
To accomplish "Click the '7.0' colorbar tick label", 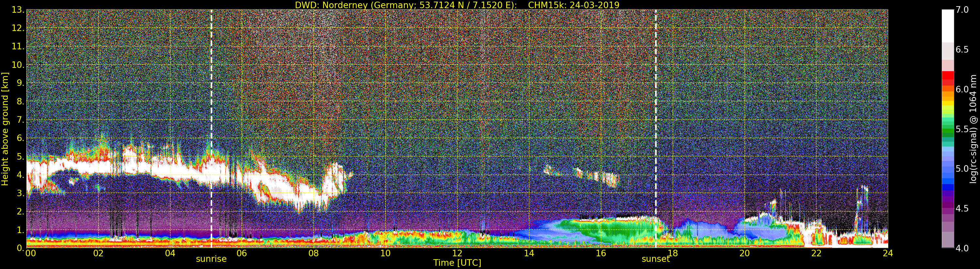I will point(962,10).
